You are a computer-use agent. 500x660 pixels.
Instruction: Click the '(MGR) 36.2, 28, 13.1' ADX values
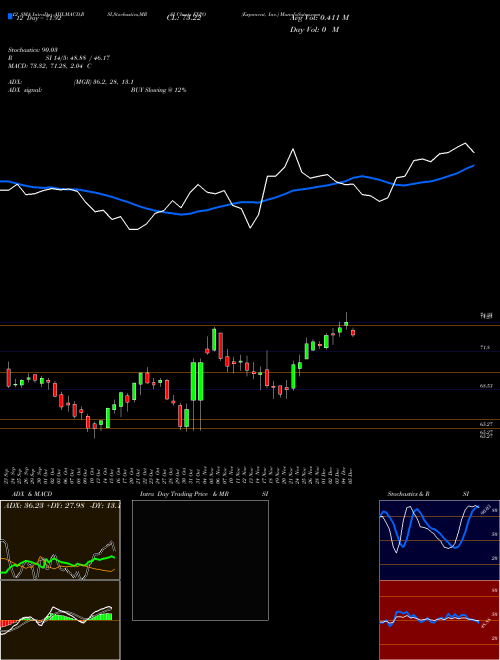tap(104, 82)
